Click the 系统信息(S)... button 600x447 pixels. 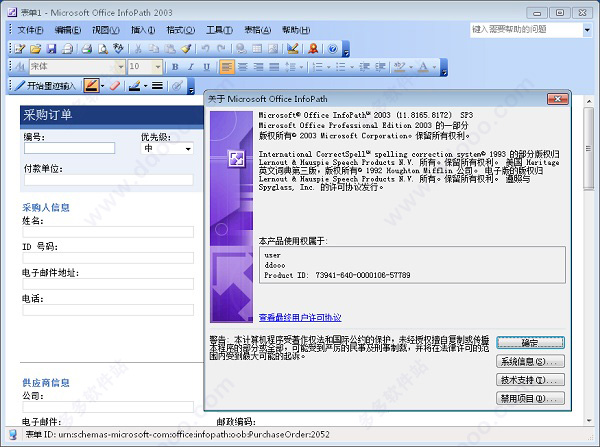(530, 361)
